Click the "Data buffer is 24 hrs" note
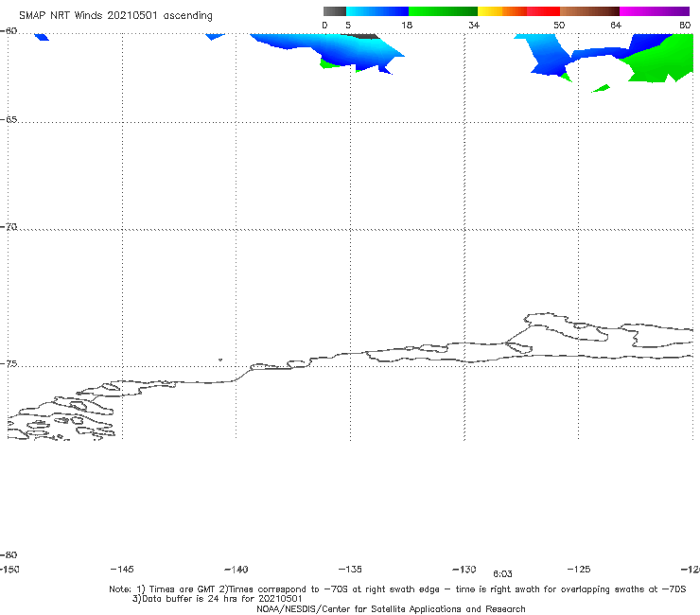Viewport: 700px width, 615px height. (x=217, y=599)
